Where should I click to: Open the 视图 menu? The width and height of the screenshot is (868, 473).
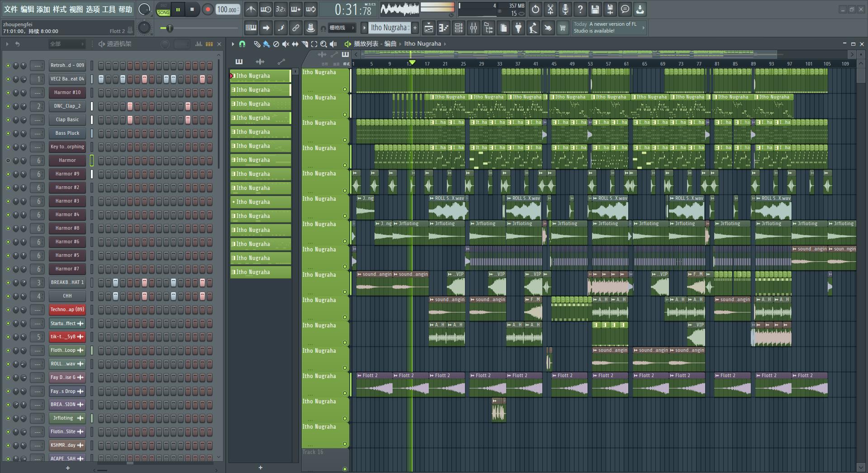click(76, 9)
